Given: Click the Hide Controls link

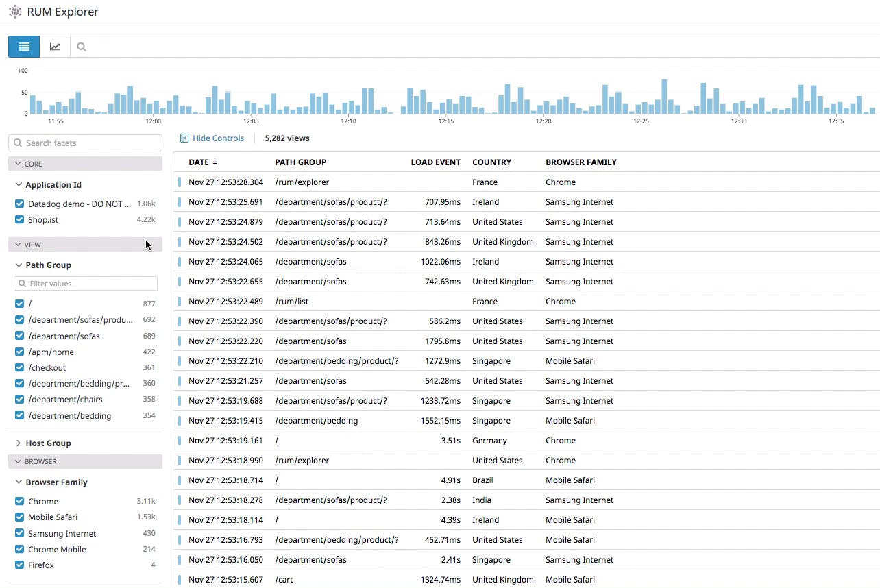Looking at the screenshot, I should pos(218,138).
